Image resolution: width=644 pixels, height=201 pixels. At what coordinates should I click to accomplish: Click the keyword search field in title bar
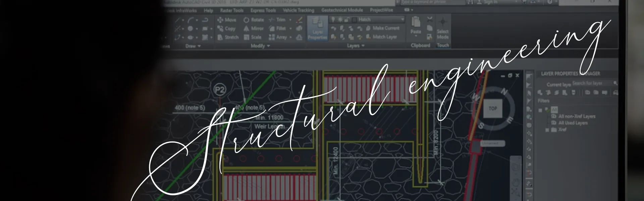point(433,2)
